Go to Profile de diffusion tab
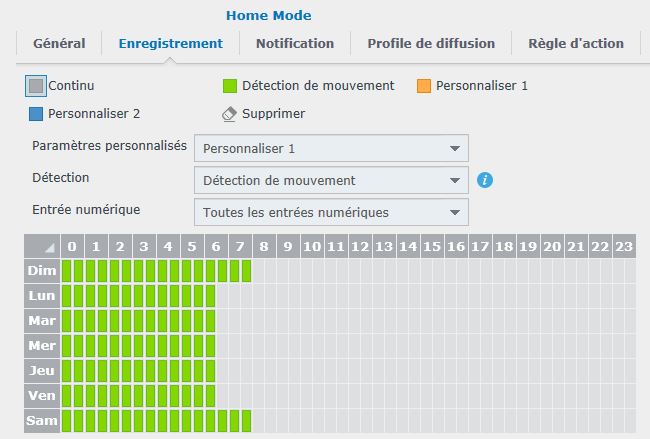Screen dimensions: 650x439 [x=431, y=43]
